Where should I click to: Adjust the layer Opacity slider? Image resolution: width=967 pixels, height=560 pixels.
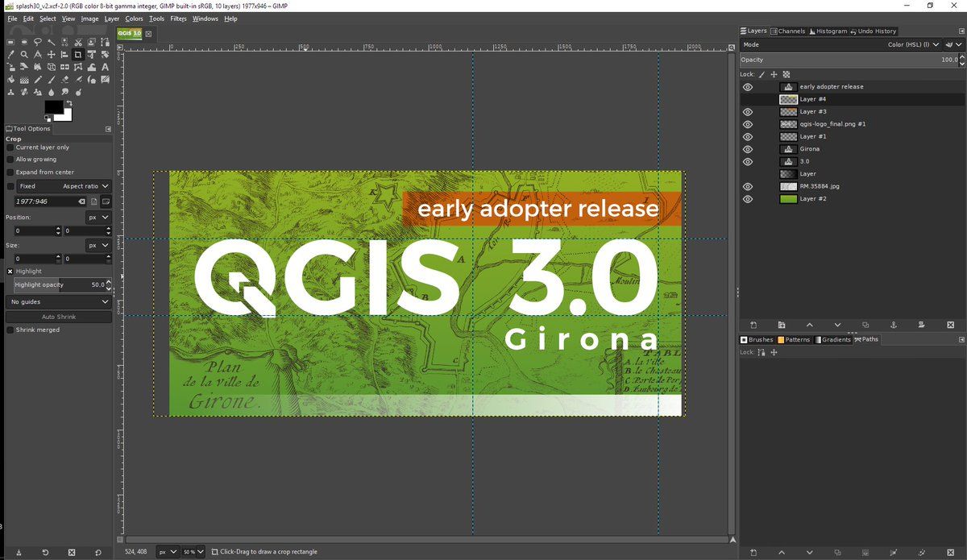[x=850, y=60]
